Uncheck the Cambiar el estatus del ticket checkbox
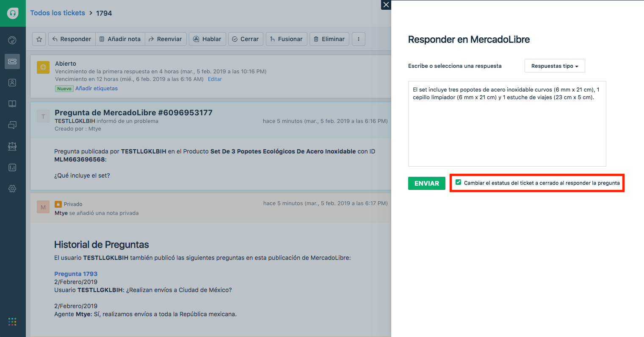Viewport: 644px width, 337px height. 458,182
